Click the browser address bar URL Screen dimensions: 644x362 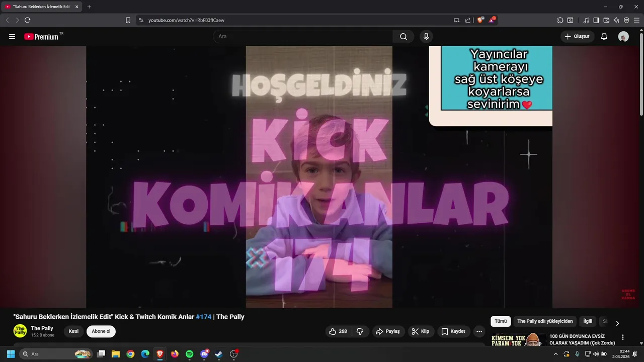[x=186, y=20]
